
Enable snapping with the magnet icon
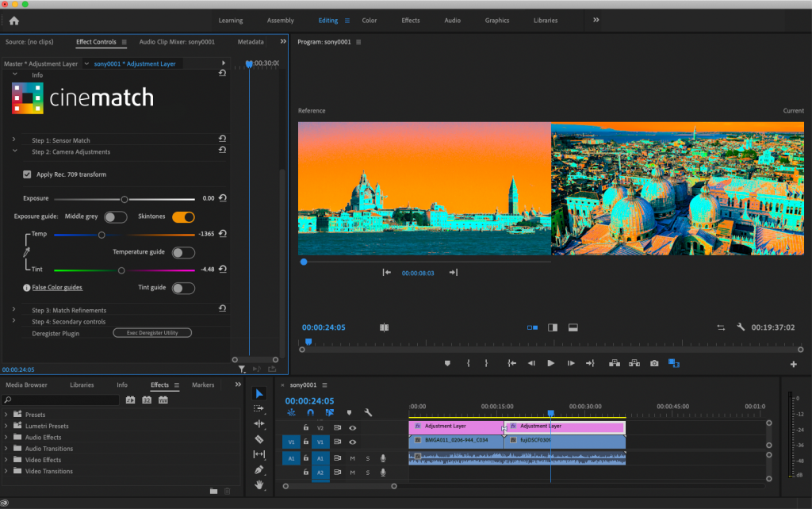tap(310, 411)
